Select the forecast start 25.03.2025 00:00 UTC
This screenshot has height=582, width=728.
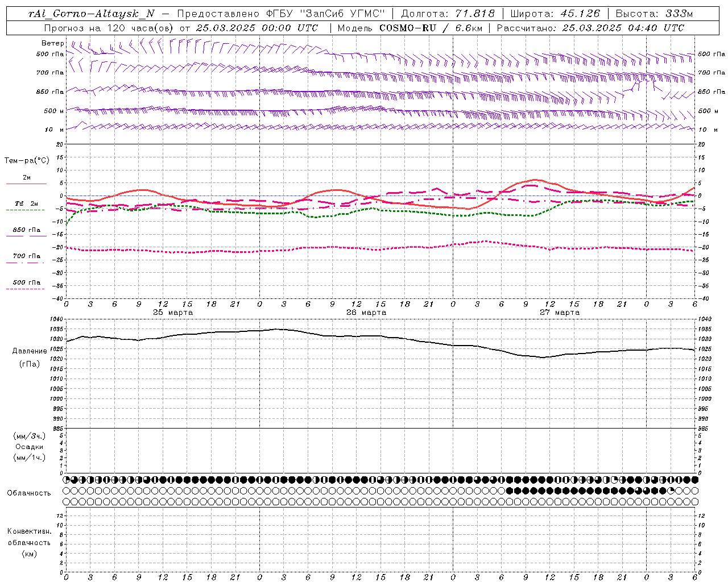pos(257,28)
